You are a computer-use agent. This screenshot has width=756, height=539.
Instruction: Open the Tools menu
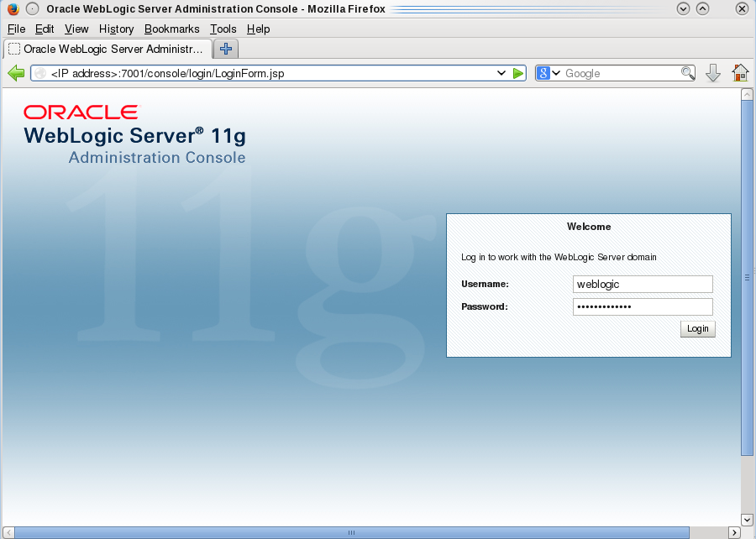tap(223, 29)
